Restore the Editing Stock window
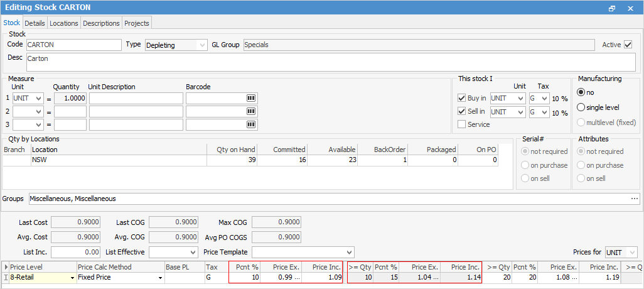Image resolution: width=644 pixels, height=289 pixels. 612,8
